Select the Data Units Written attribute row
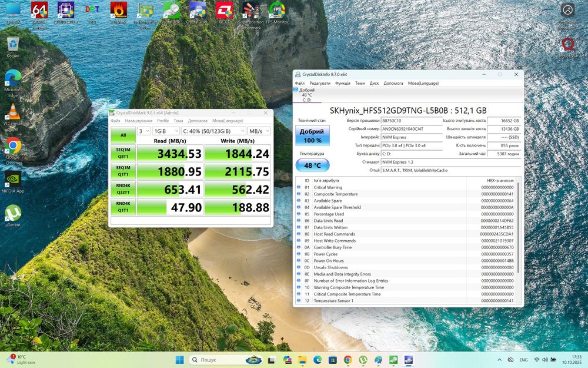588x368 pixels. [405, 227]
